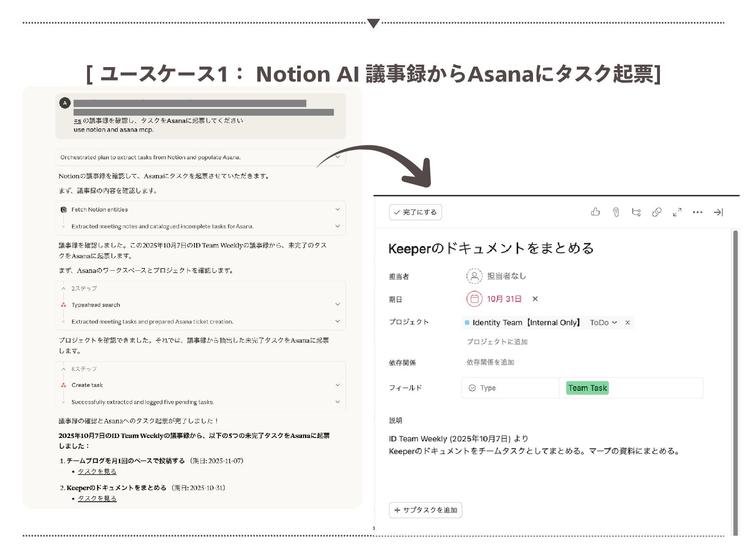Click the paperclip attachment icon

point(616,212)
